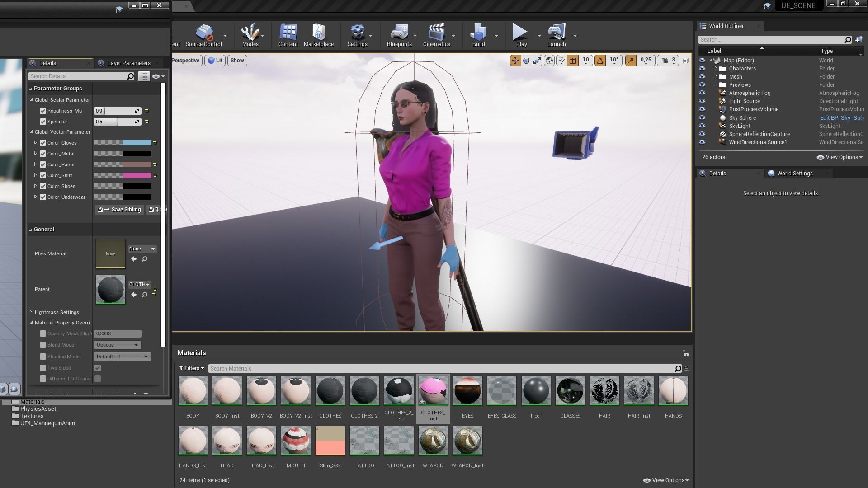
Task: Expand the Color_Metal vector parameter
Action: coord(35,154)
